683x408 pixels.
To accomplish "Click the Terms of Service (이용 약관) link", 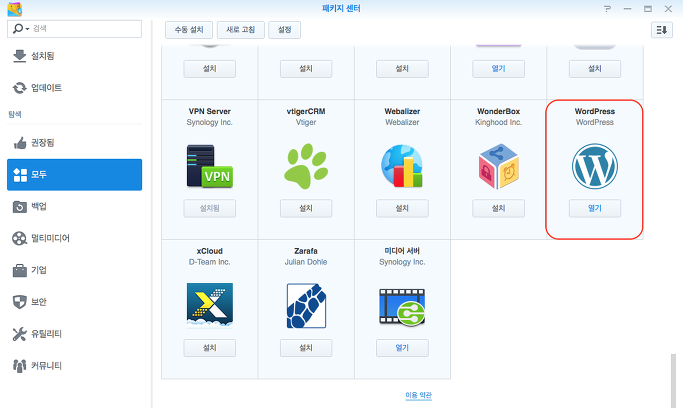I will point(418,395).
